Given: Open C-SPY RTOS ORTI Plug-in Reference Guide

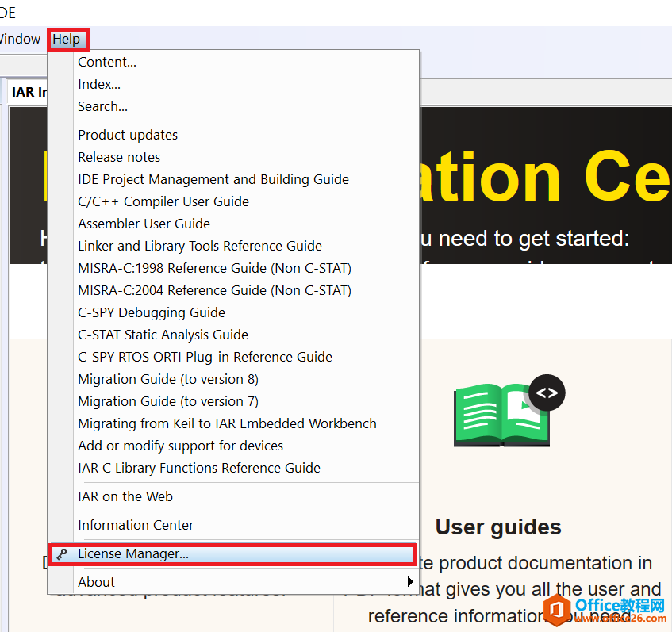Looking at the screenshot, I should point(233,358).
